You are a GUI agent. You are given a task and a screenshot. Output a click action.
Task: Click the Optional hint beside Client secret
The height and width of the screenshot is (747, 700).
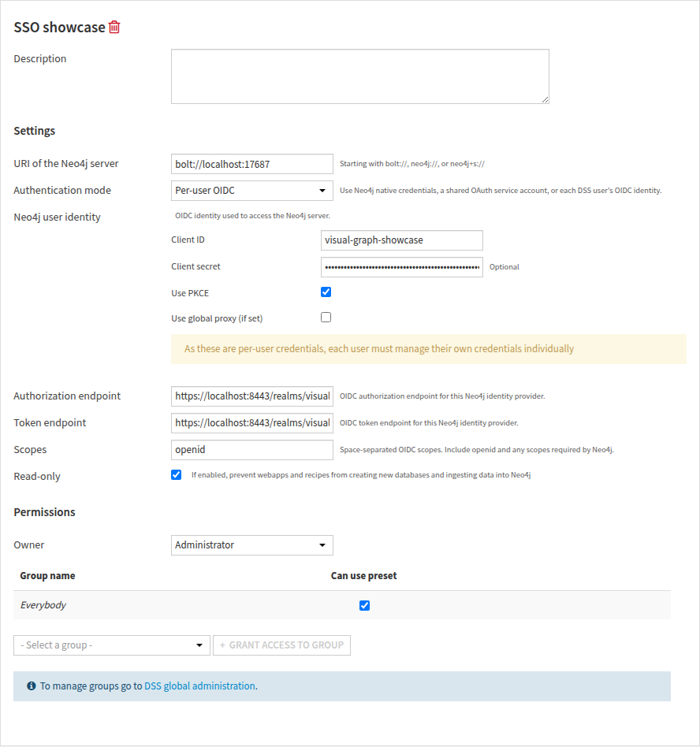(505, 267)
